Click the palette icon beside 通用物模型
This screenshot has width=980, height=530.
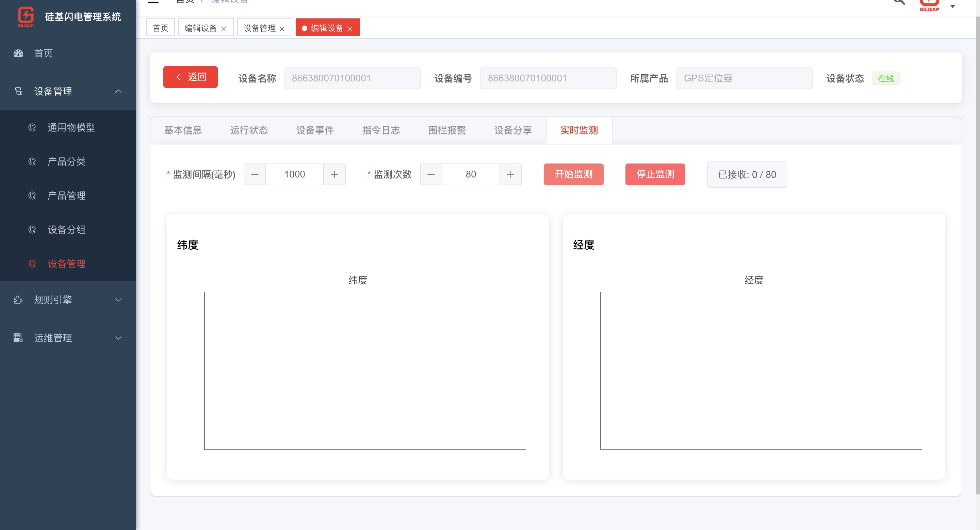[32, 127]
